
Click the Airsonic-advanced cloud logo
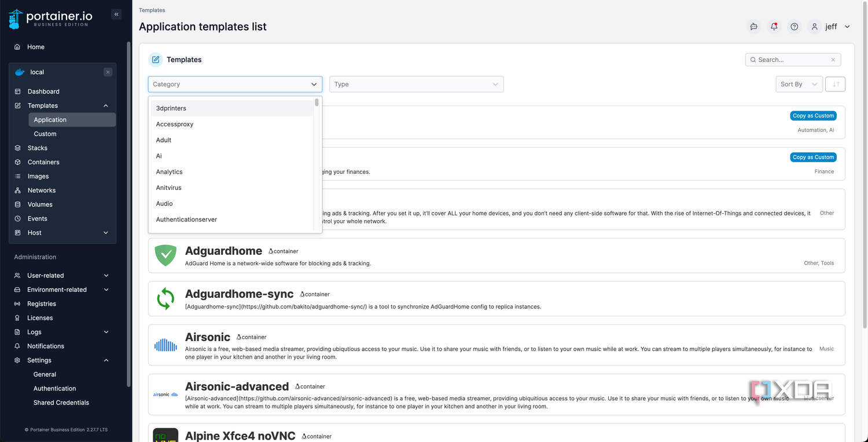165,394
